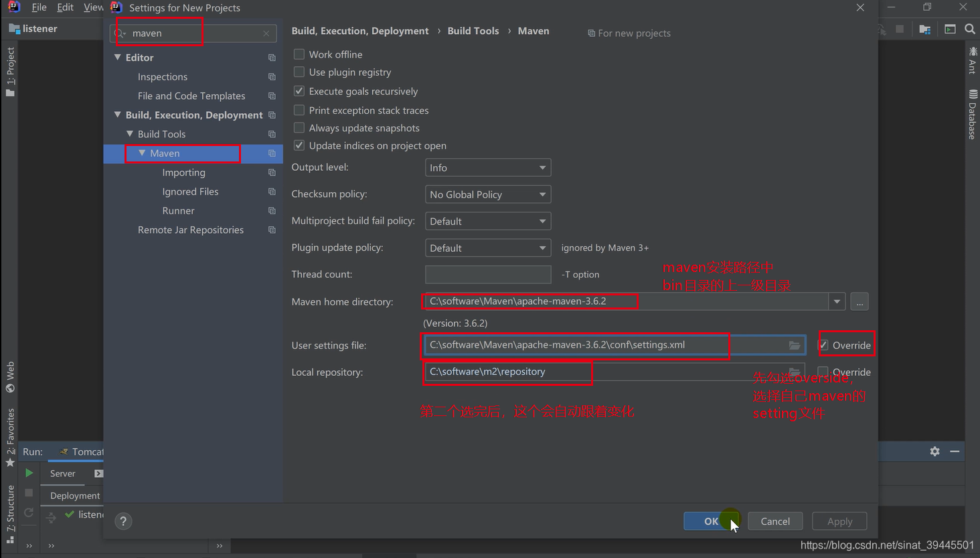Collapse the Maven node arrow
The width and height of the screenshot is (980, 558).
click(142, 153)
